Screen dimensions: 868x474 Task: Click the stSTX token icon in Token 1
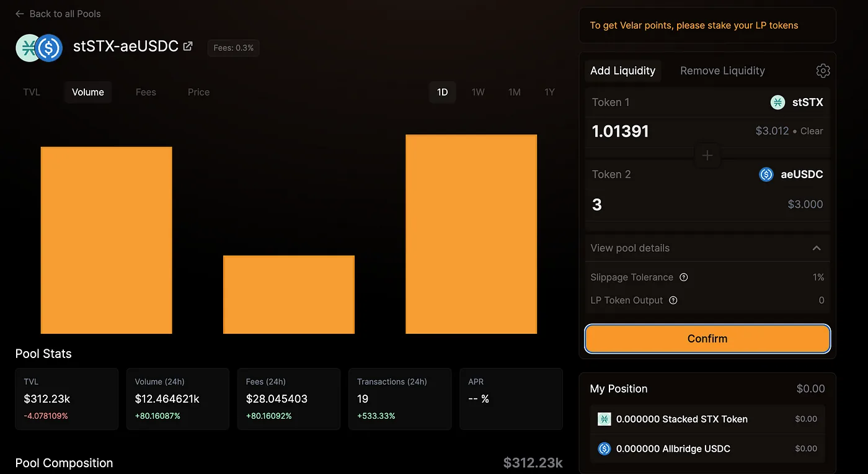777,102
